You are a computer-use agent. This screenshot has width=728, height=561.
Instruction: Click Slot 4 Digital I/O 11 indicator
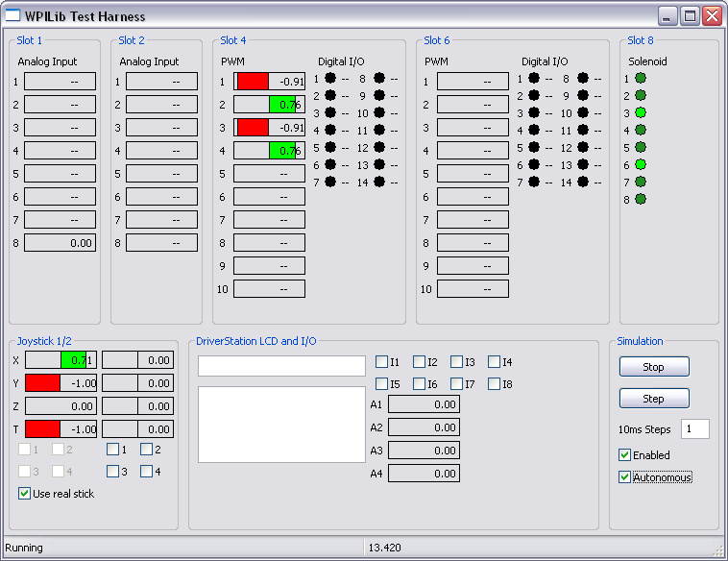click(379, 130)
